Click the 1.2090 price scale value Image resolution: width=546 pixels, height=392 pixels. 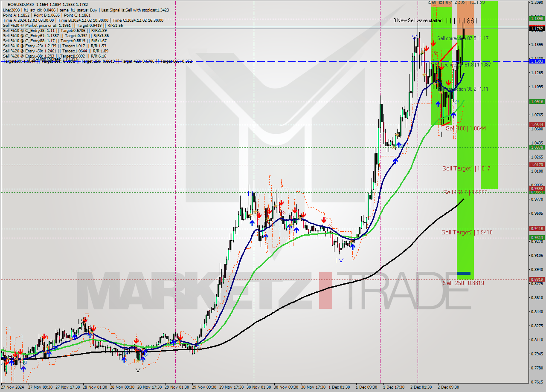click(537, 3)
